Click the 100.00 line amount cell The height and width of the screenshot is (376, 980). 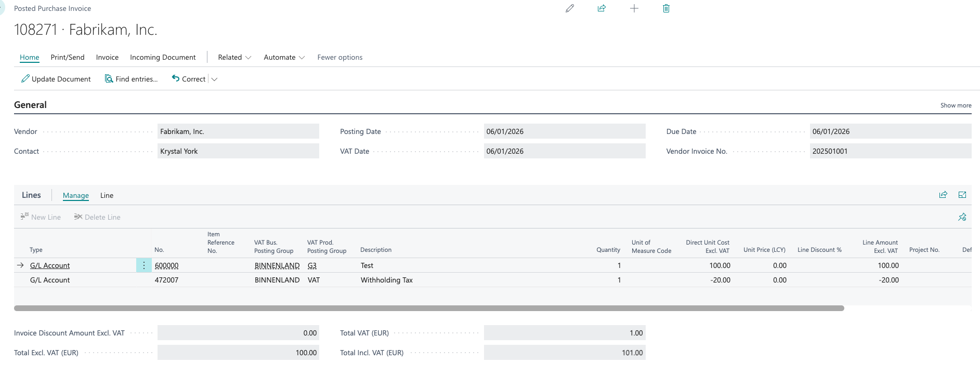[888, 265]
